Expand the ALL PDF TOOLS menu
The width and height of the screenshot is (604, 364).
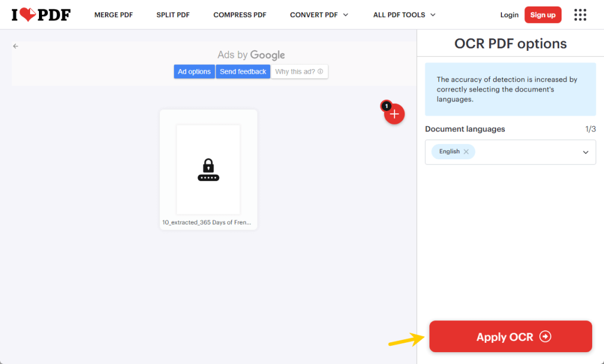(403, 15)
